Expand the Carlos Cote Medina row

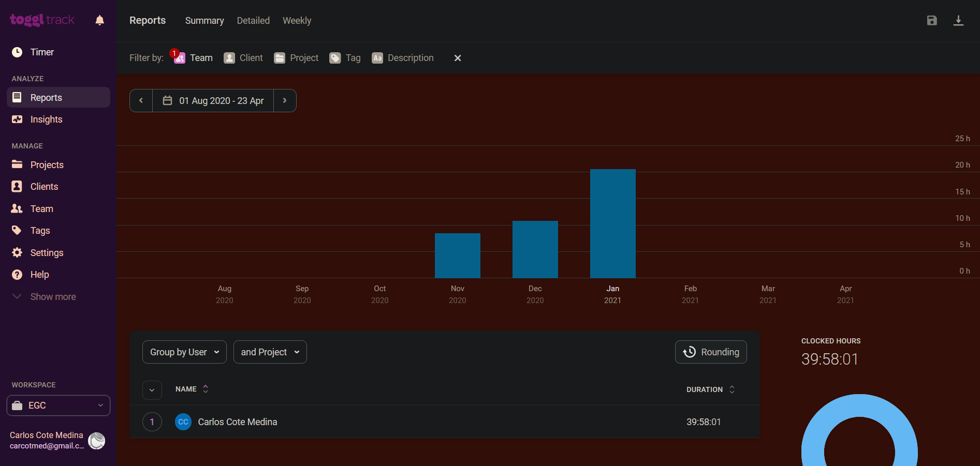(152, 422)
